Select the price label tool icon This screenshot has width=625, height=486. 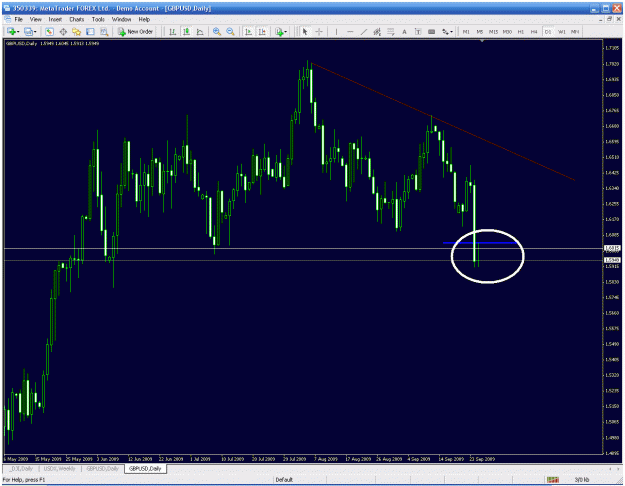click(x=431, y=31)
